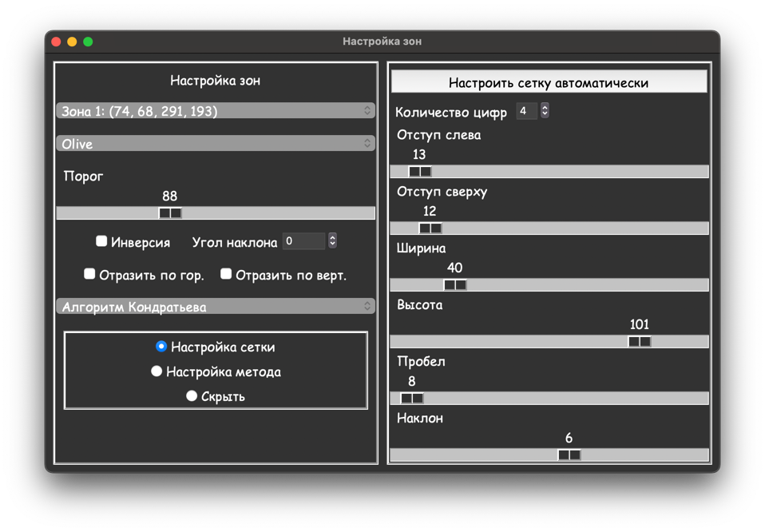Click the Угол наклона stepper arrows

point(332,241)
